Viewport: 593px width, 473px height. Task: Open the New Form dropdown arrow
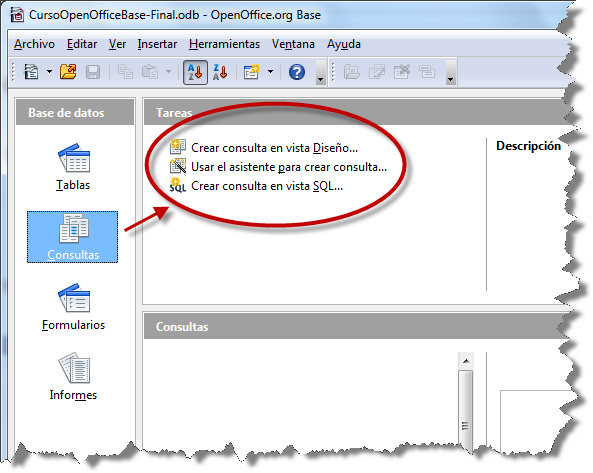tap(270, 71)
